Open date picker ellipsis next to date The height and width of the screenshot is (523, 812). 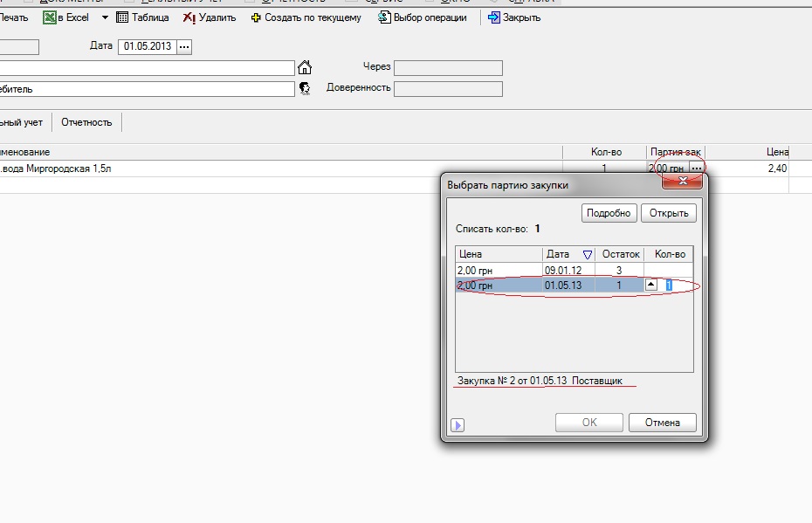(184, 46)
